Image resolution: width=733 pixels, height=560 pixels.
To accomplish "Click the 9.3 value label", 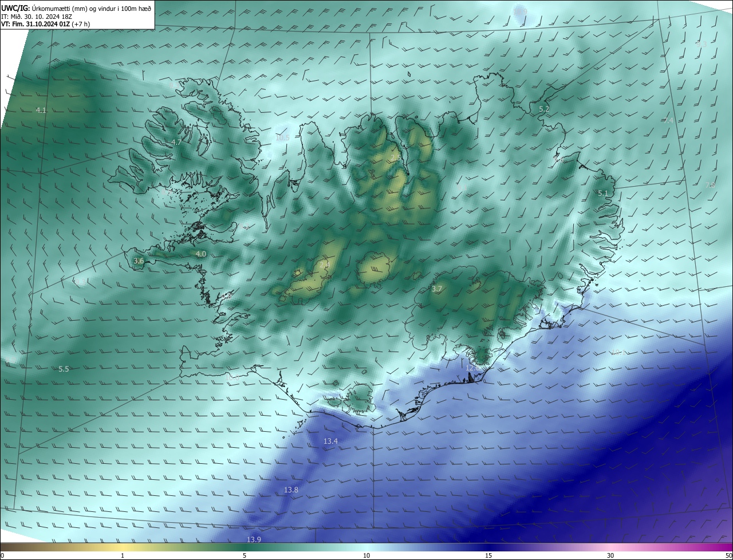I will pyautogui.click(x=701, y=44).
